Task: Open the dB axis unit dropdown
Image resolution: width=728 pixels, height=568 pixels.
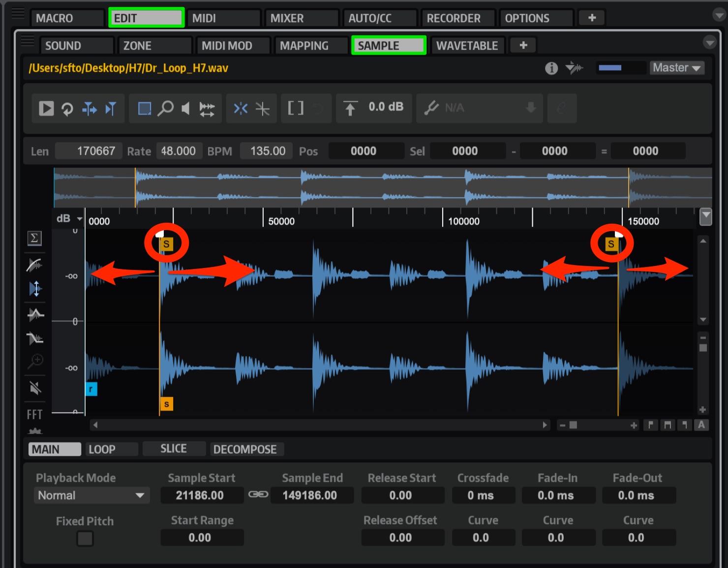Action: pos(69,218)
